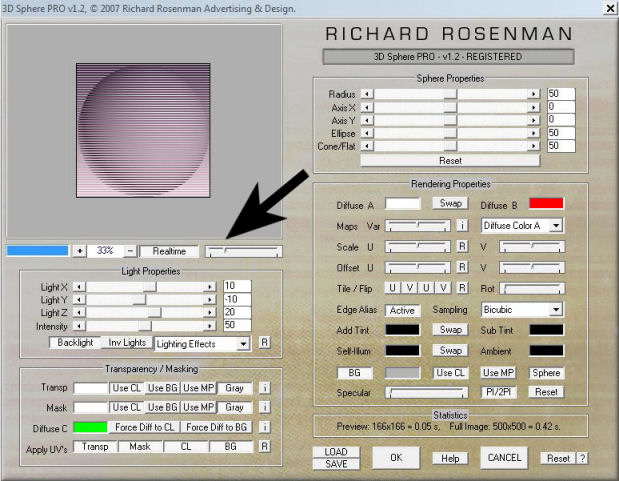The height and width of the screenshot is (481, 619).
Task: Click the info 'i' button in Diffuse C row
Action: point(265,427)
